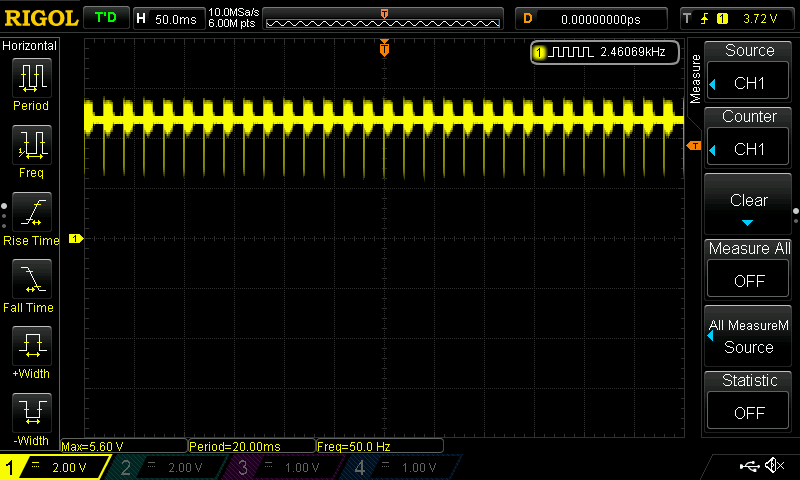
Task: Select the channel 3 tab
Action: (284, 467)
